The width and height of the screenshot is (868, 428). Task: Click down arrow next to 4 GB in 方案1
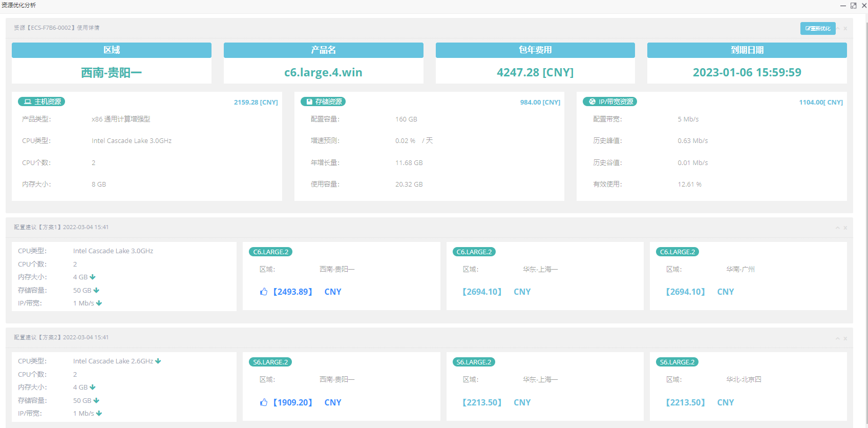pyautogui.click(x=93, y=277)
